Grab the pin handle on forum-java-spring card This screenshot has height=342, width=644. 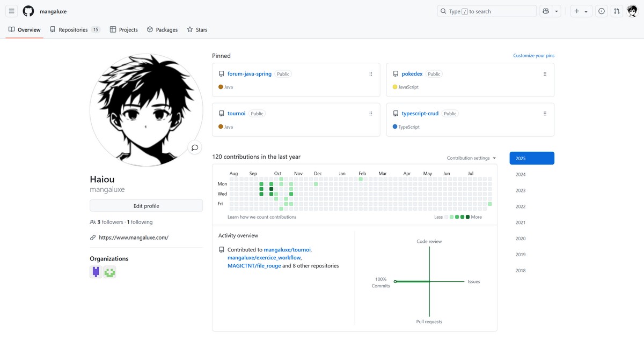coord(370,73)
